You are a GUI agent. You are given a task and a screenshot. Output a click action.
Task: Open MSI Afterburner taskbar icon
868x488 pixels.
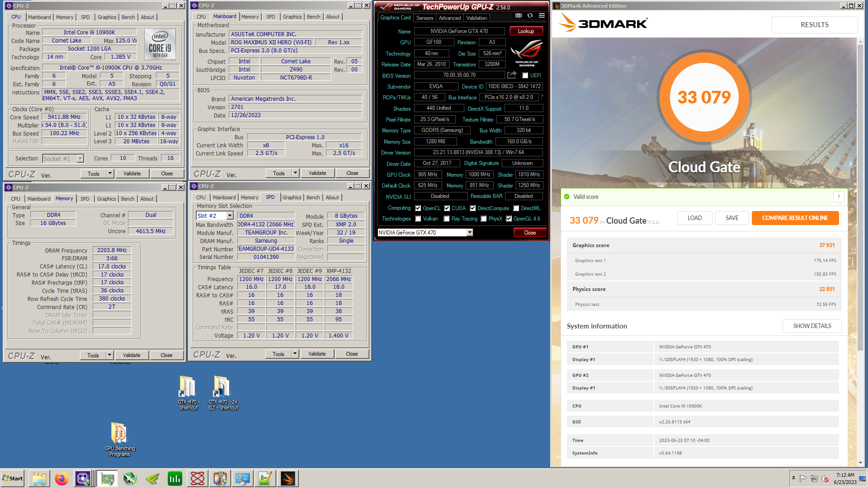(130, 479)
